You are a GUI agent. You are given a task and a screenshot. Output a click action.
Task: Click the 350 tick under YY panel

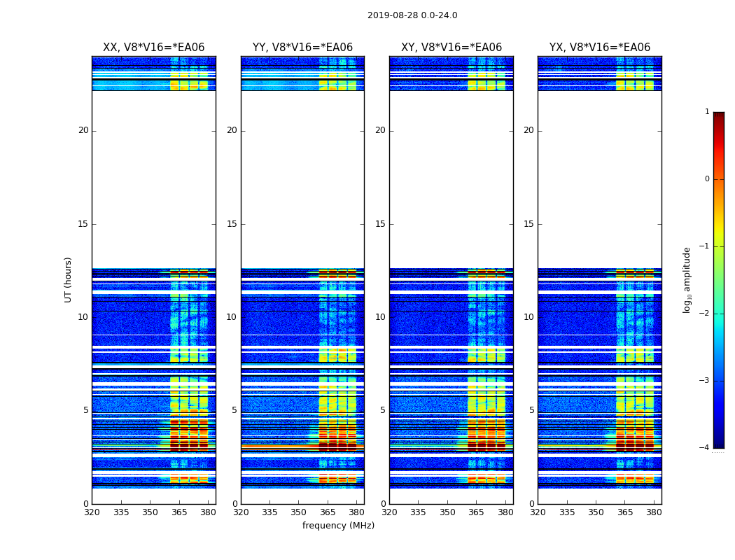click(299, 512)
